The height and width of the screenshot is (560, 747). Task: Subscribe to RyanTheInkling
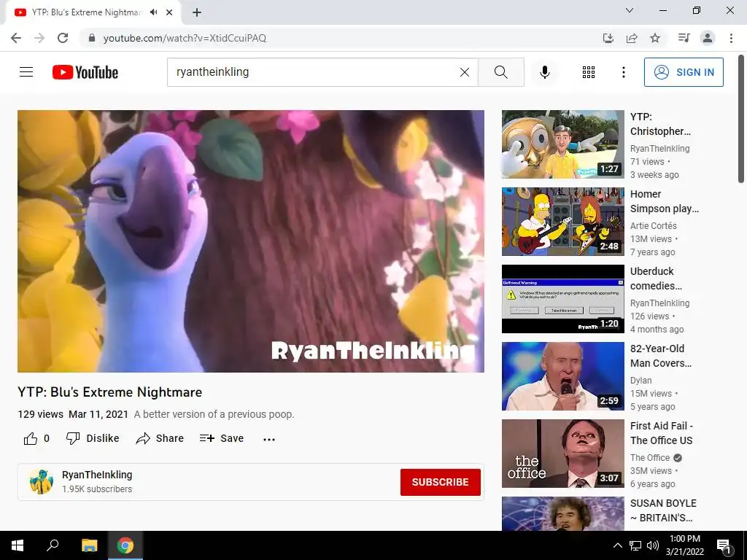(x=440, y=482)
